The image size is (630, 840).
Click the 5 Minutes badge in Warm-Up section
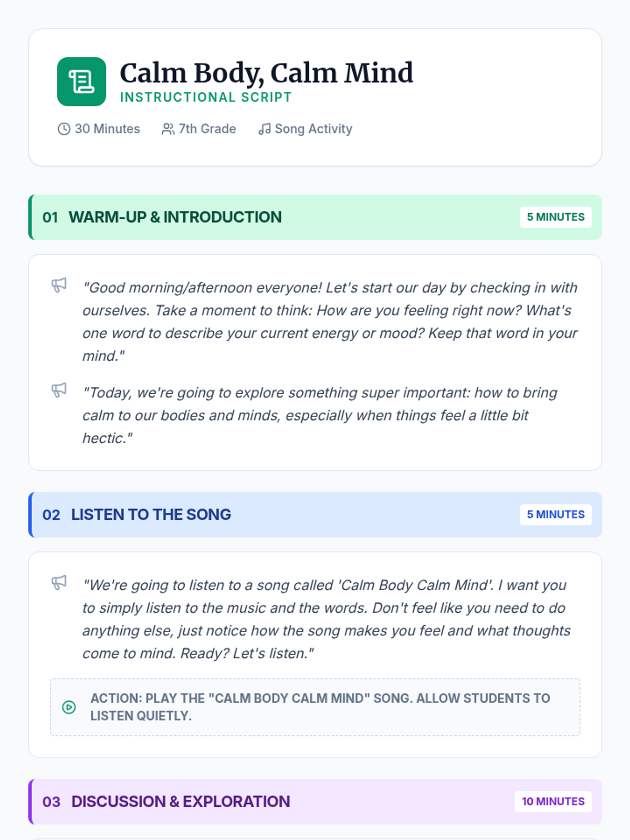coord(555,217)
